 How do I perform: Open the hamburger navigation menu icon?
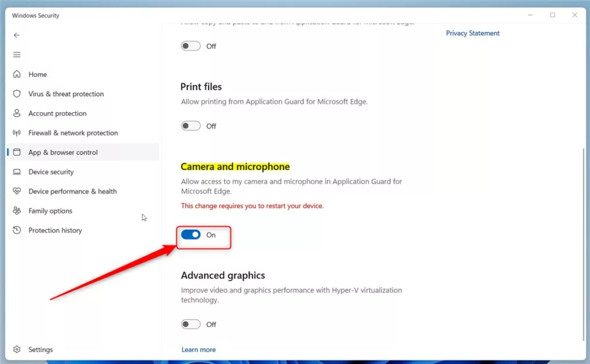coord(17,55)
